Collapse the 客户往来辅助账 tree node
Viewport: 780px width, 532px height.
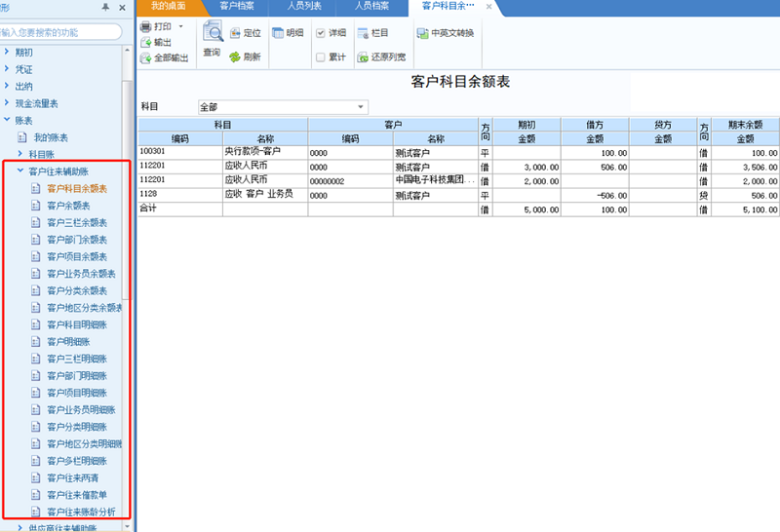pyautogui.click(x=20, y=171)
